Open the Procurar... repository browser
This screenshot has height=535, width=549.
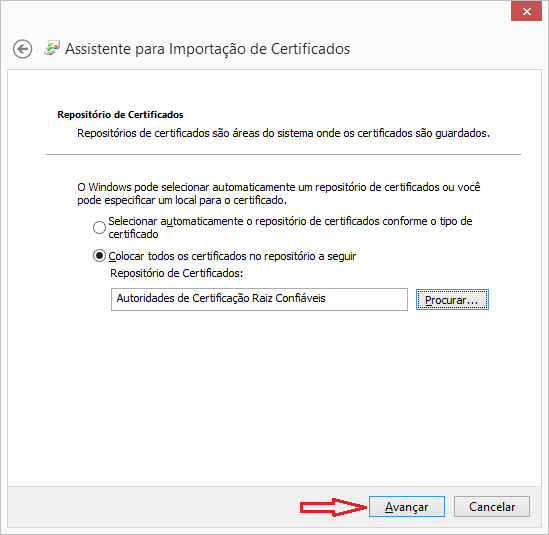pos(452,300)
